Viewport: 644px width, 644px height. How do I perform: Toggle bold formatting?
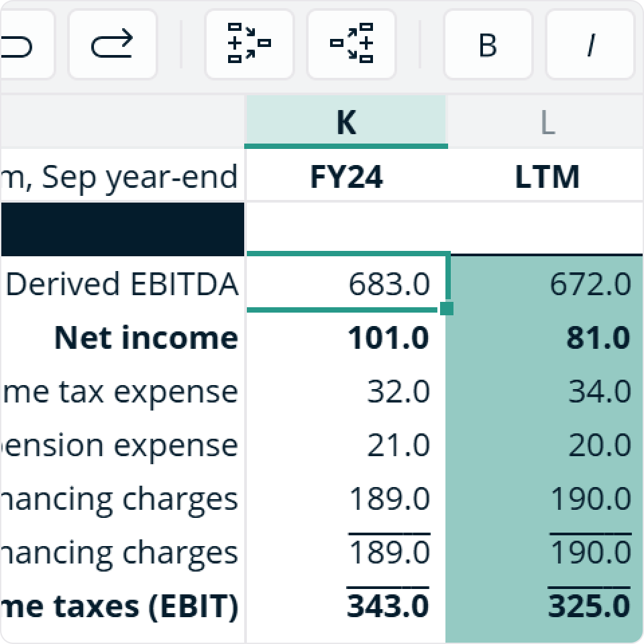[488, 44]
